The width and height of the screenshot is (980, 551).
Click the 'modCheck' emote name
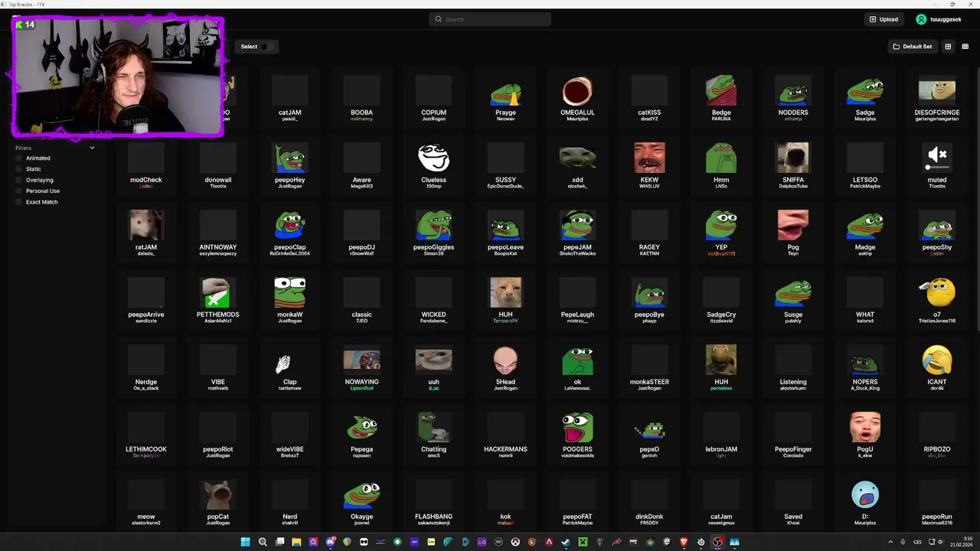145,180
